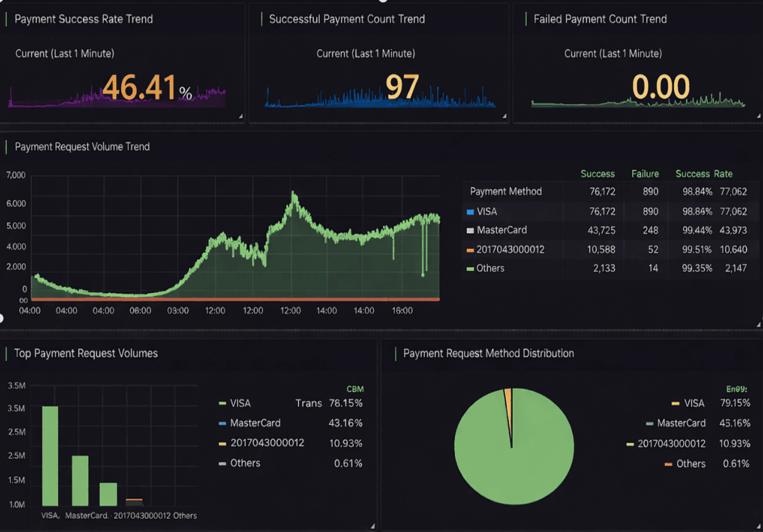The width and height of the screenshot is (763, 532).
Task: Open the Top Payment Request Volumes title menu
Action: coord(86,353)
